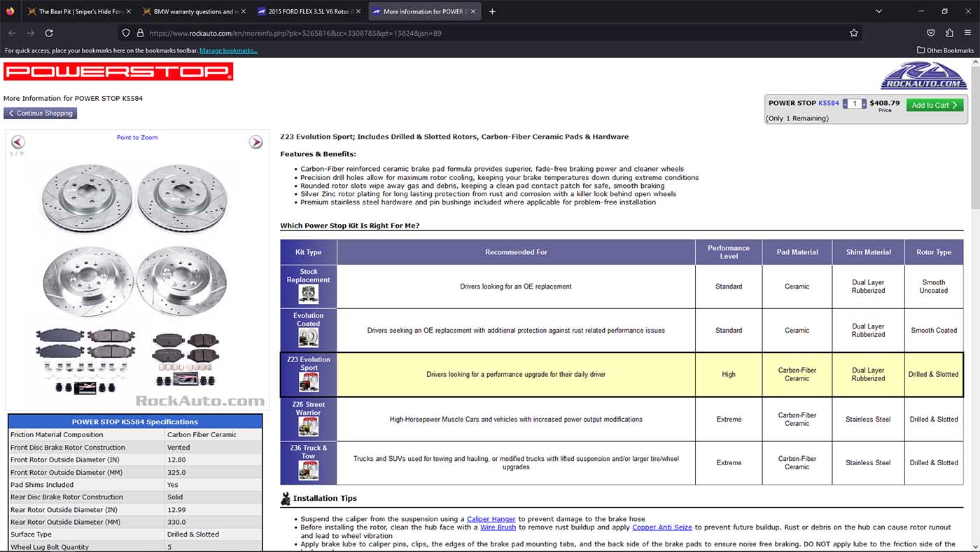The width and height of the screenshot is (980, 552).
Task: Open the Copper Anti Seize link
Action: pos(661,527)
